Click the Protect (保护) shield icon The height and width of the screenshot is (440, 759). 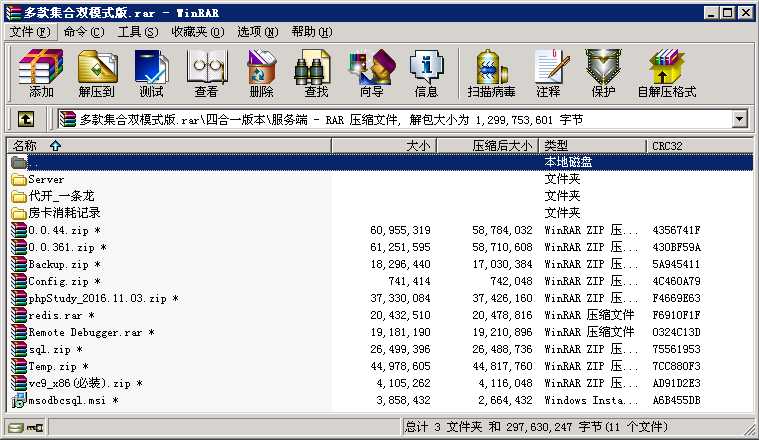tap(603, 73)
